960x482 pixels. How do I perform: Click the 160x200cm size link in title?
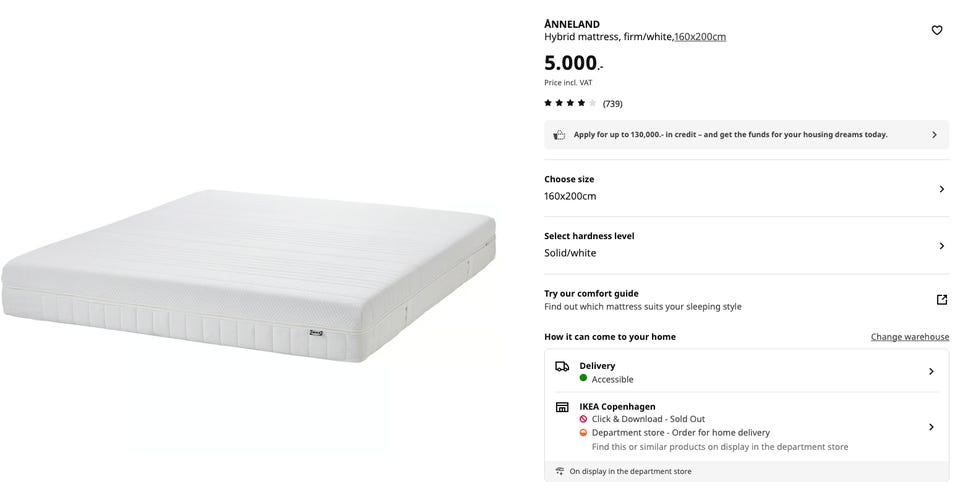coord(700,37)
